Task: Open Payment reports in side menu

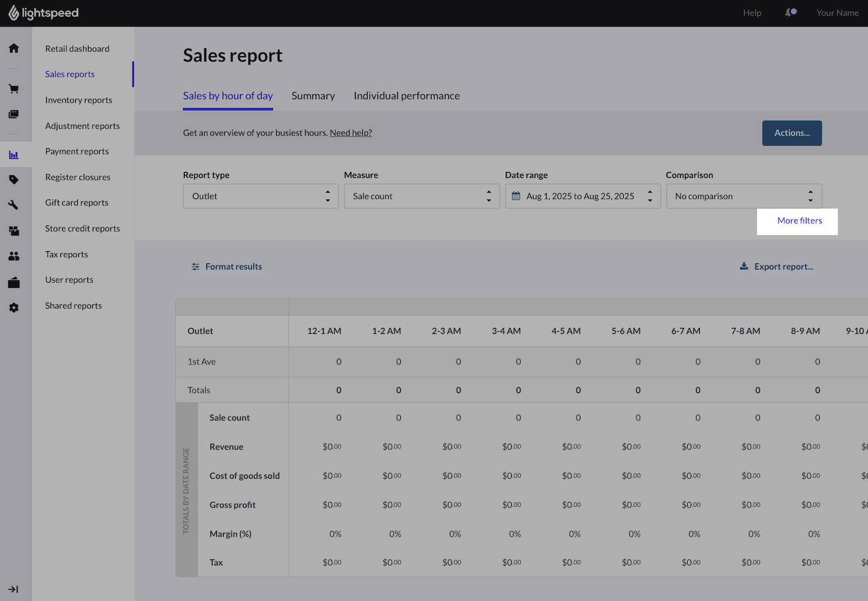Action: (x=77, y=151)
